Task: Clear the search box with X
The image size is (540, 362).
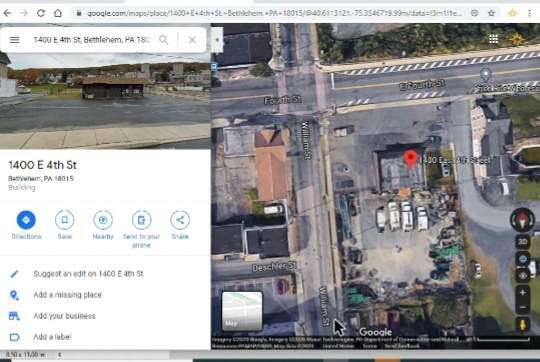Action: point(192,40)
